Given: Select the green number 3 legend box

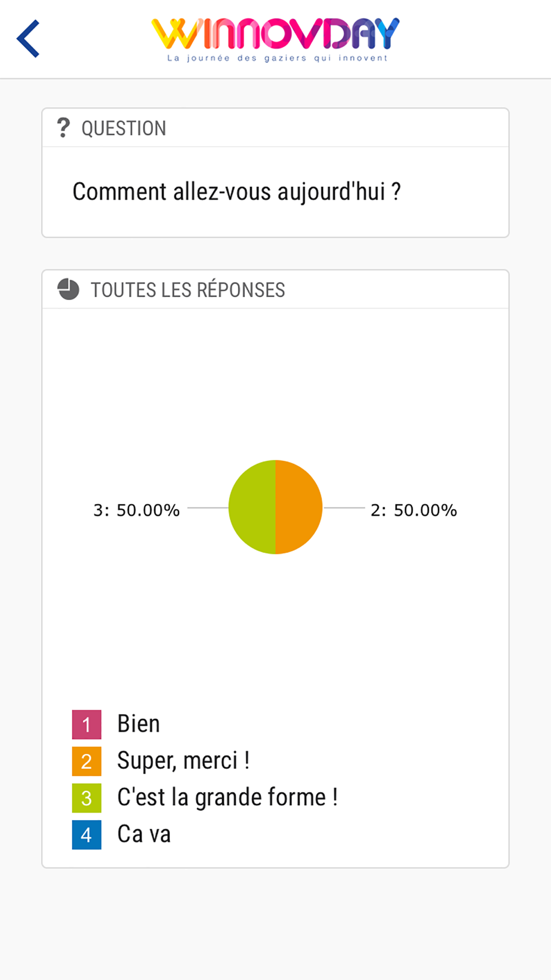Looking at the screenshot, I should tap(87, 798).
